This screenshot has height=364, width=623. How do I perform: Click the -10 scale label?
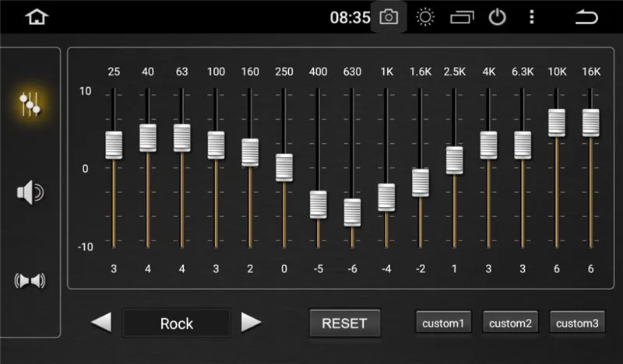pos(85,247)
